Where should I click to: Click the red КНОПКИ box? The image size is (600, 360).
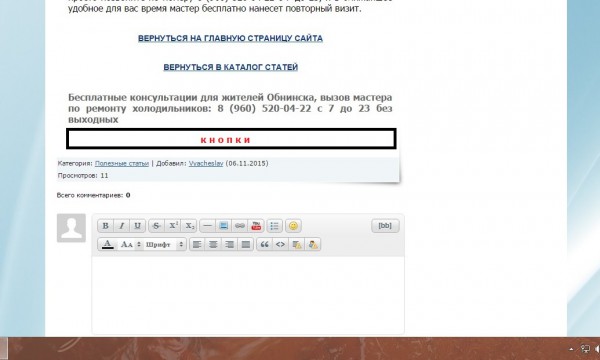click(231, 139)
